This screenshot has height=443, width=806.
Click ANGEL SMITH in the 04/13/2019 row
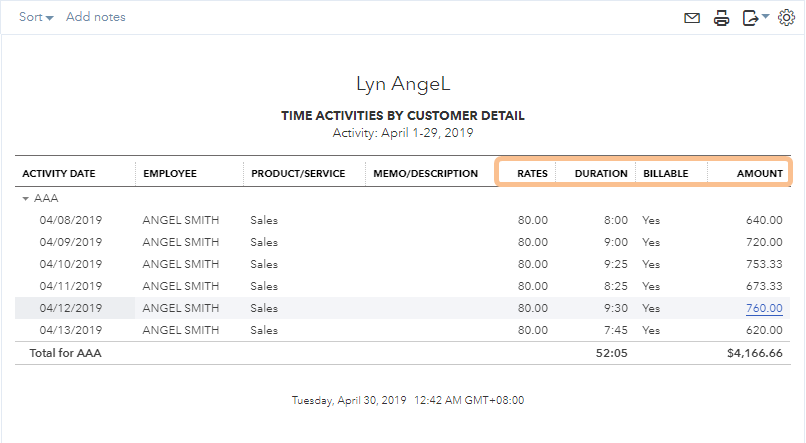pyautogui.click(x=181, y=330)
